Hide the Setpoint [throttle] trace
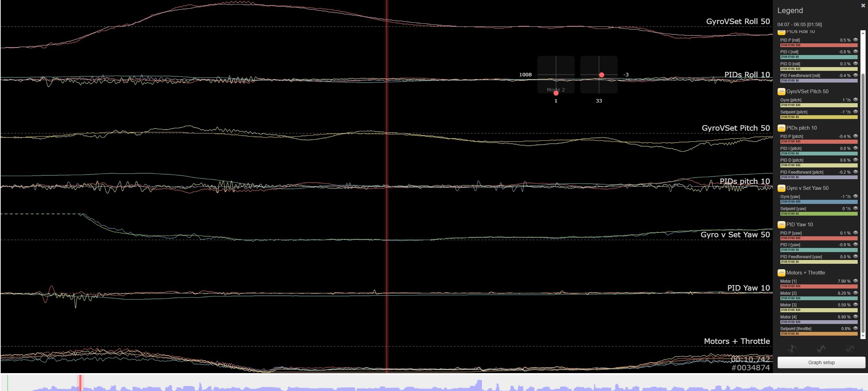Image resolution: width=868 pixels, height=391 pixels. 856,328
